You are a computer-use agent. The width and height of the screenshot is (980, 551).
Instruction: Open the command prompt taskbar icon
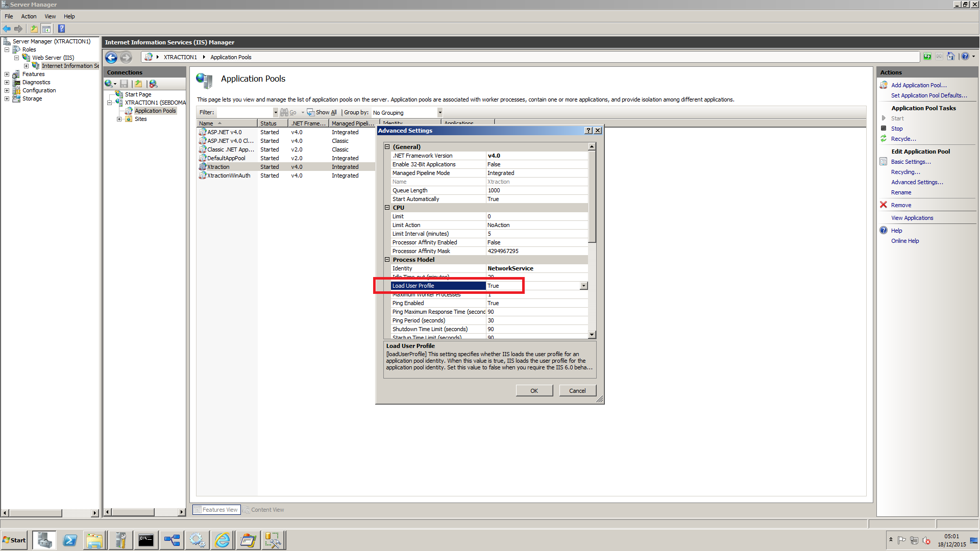[x=146, y=540]
